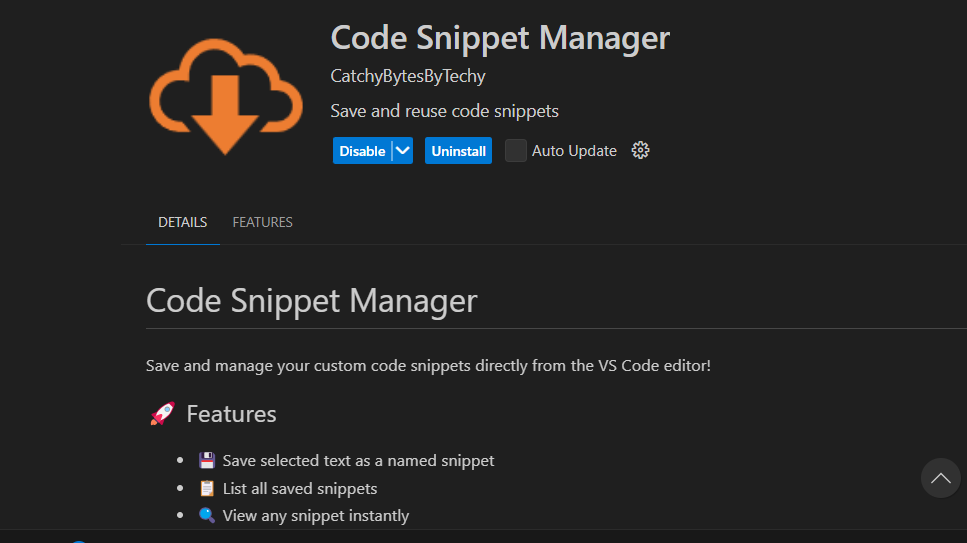Click 'List all saved snippets' item

tap(300, 488)
